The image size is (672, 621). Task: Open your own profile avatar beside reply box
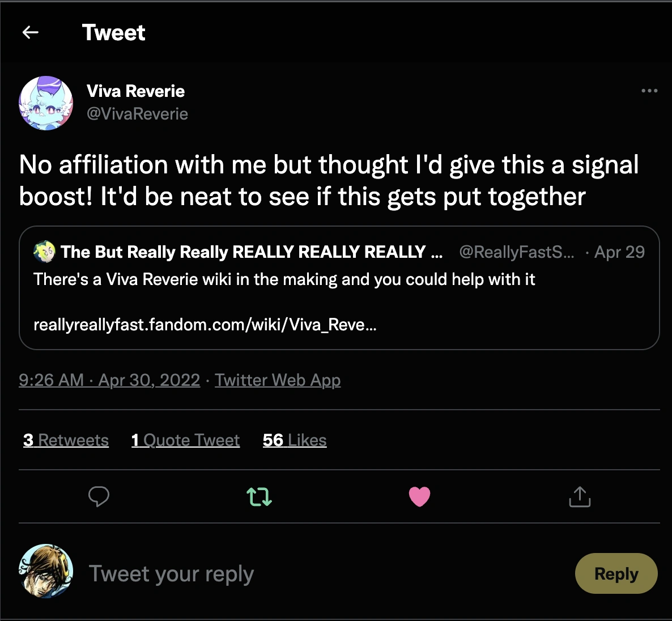46,571
